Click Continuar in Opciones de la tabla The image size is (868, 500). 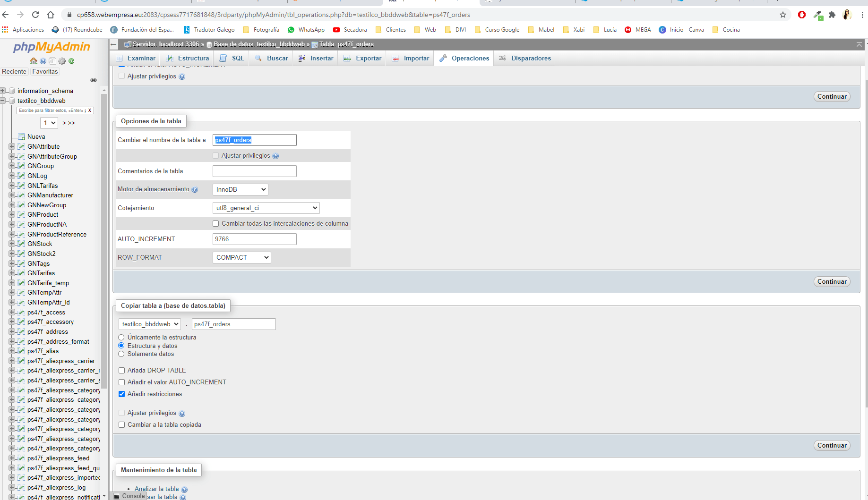click(x=832, y=281)
